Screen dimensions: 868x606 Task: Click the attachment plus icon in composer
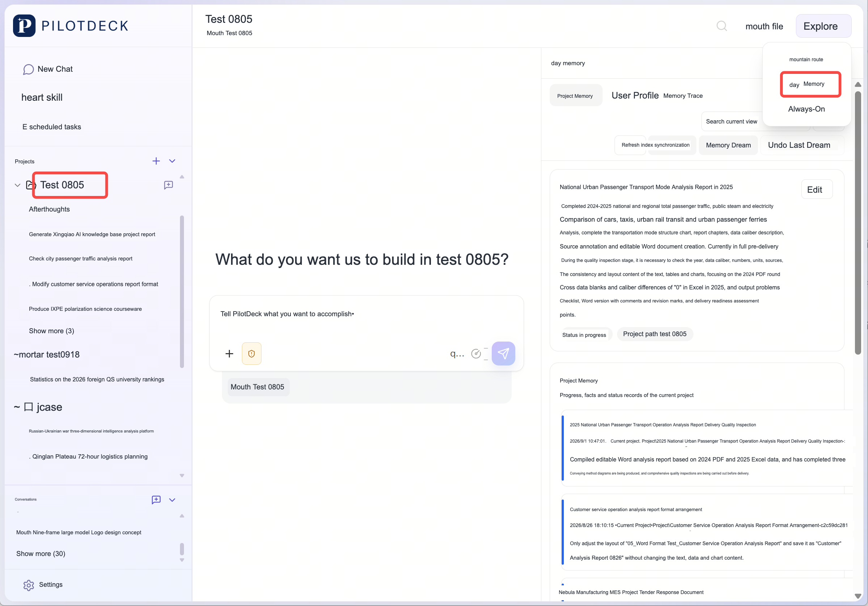point(229,354)
